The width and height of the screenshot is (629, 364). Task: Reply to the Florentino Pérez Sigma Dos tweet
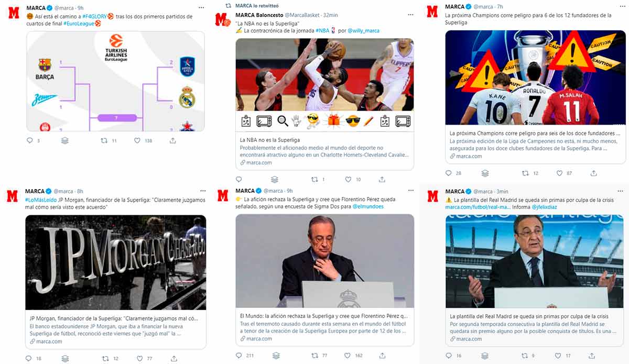[239, 356]
